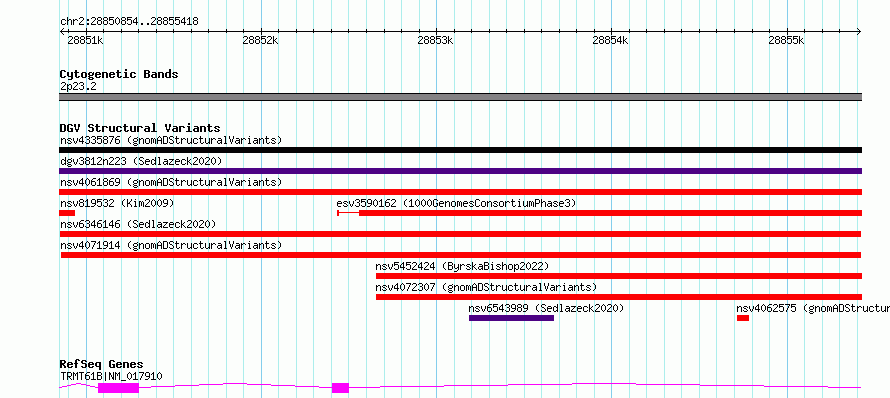Click the 28854k ruler tick label
Viewport: 890px width, 398px height.
(x=611, y=40)
